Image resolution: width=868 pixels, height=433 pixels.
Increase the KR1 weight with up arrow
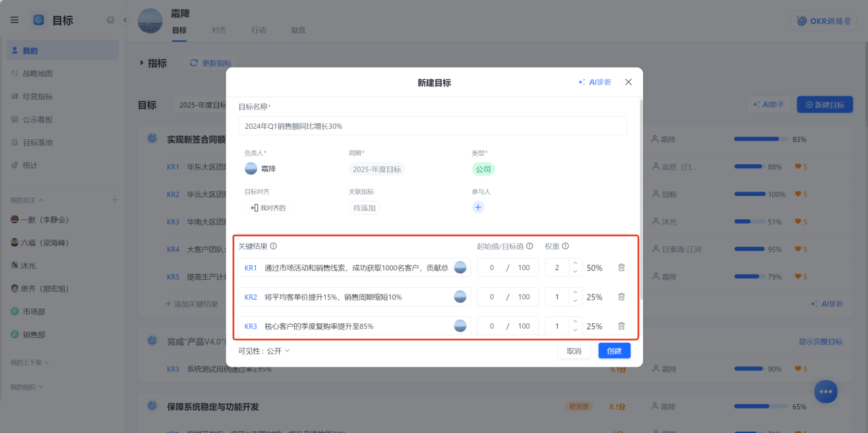tap(574, 263)
